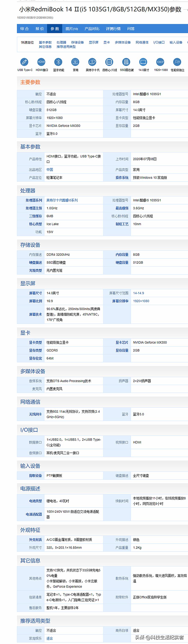188x644 pixels.
Task: Click the 2020年07月08日 release date
Action: (x=145, y=159)
